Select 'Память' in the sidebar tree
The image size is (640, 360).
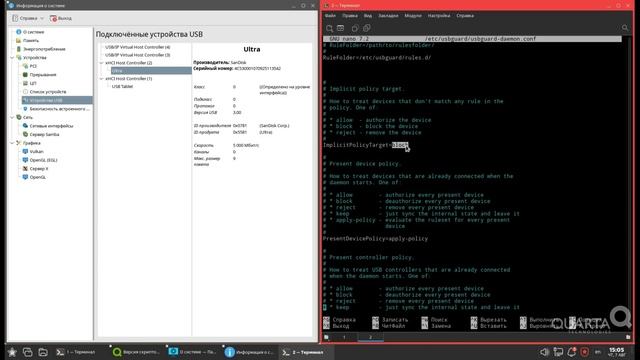pyautogui.click(x=31, y=40)
